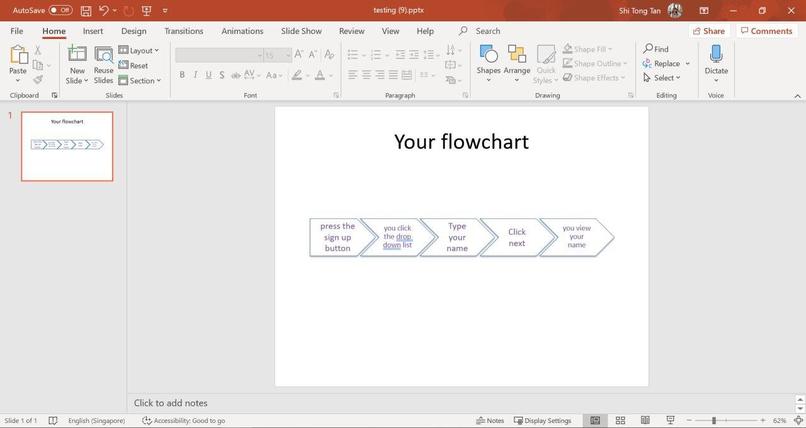This screenshot has width=806, height=428.
Task: Open Shape Outline dropdown
Action: 595,64
